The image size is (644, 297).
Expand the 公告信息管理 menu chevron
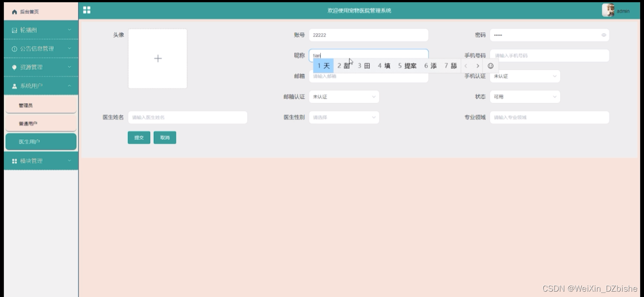pos(69,48)
